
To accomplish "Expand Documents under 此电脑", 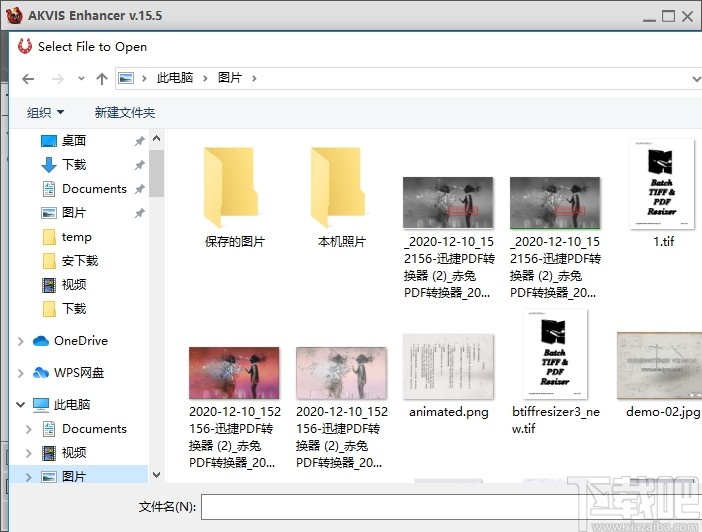I will coord(29,429).
